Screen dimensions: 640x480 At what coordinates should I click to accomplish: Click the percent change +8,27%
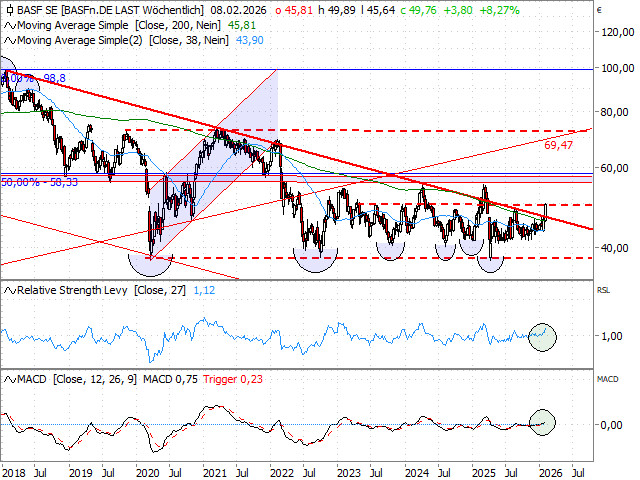499,10
